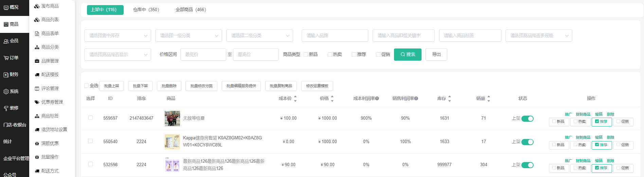
Task: Check the 全选 checkbox
Action: point(87,86)
